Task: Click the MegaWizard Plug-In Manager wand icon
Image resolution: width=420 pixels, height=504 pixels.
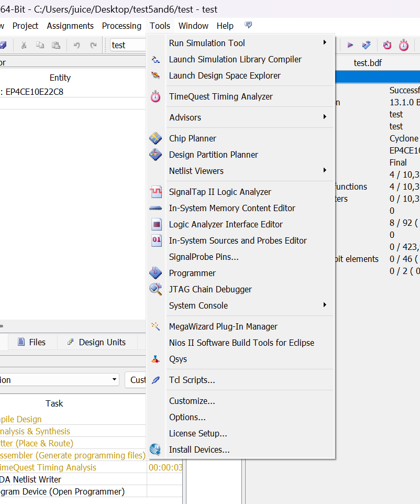Action: pyautogui.click(x=156, y=326)
